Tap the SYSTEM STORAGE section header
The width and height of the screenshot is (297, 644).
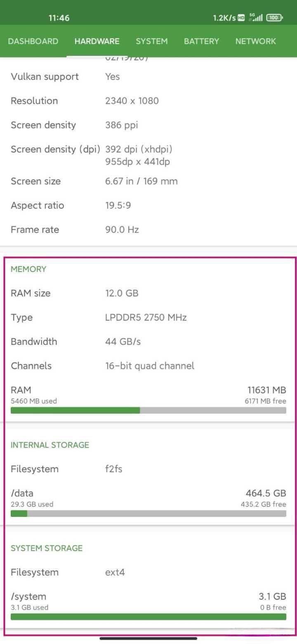point(47,548)
